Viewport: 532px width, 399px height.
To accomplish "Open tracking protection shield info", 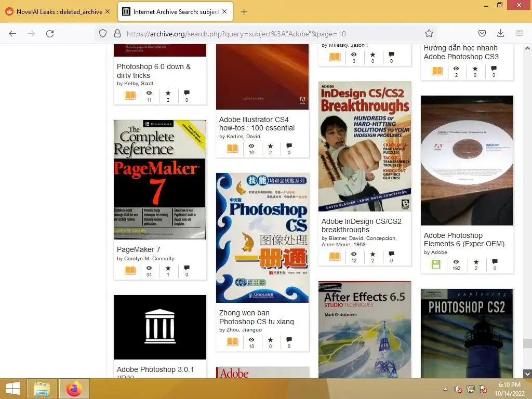I will [103, 34].
